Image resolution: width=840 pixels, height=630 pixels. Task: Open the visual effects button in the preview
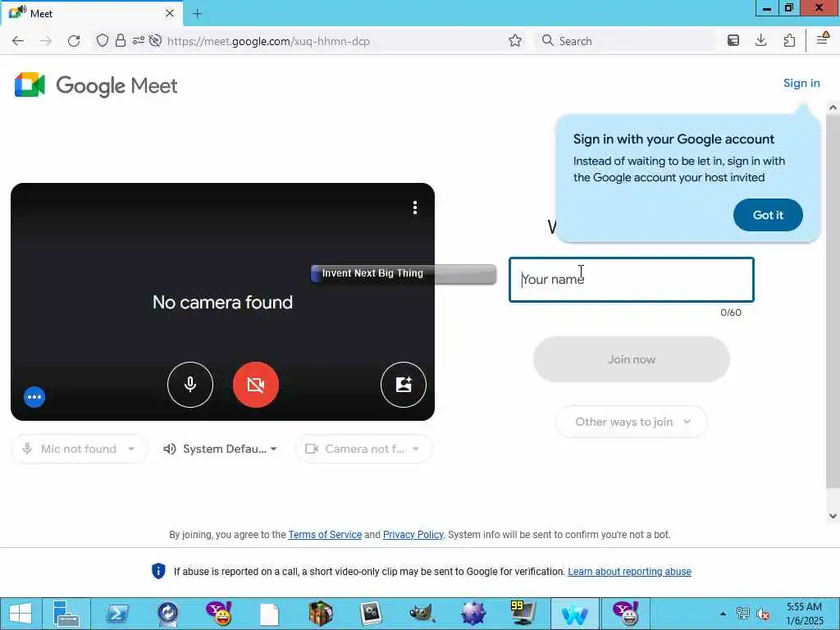click(404, 385)
